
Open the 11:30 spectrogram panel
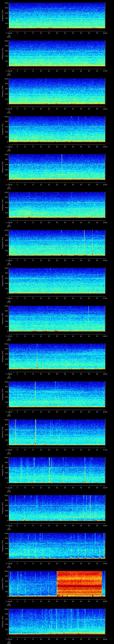[57, 53]
